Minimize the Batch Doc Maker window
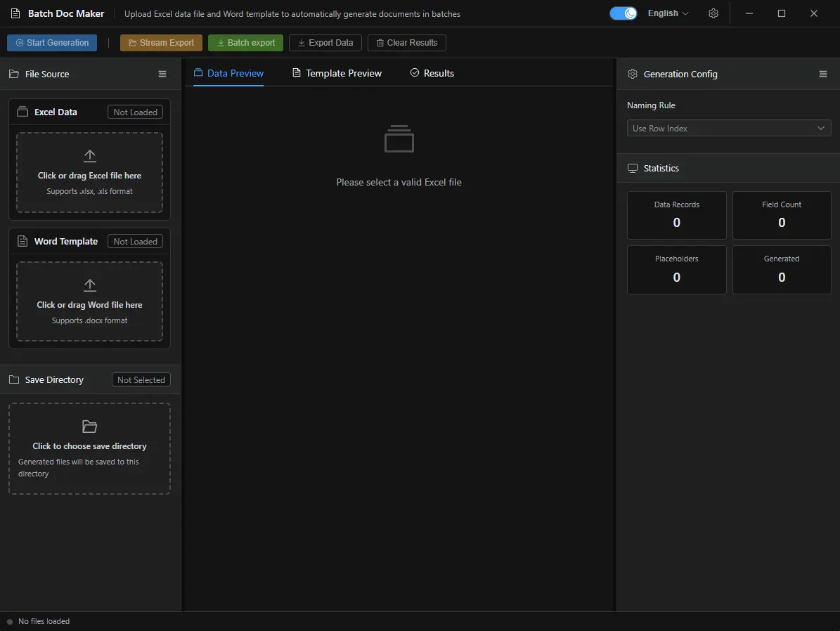This screenshot has height=631, width=840. click(749, 13)
